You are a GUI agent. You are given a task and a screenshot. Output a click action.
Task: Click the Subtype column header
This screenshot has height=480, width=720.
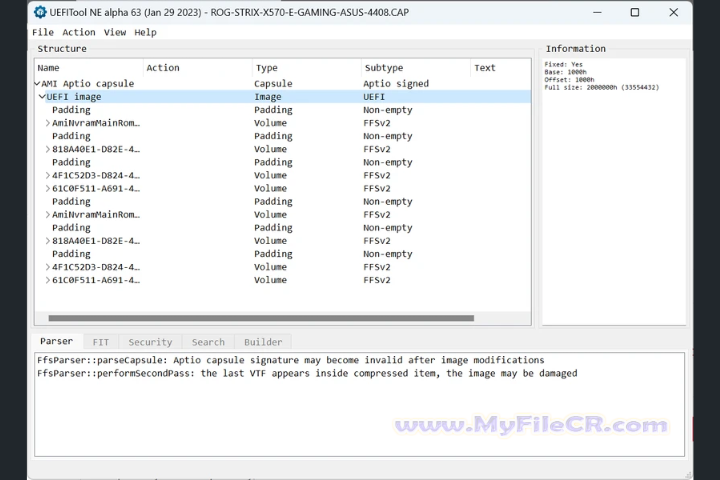[384, 68]
